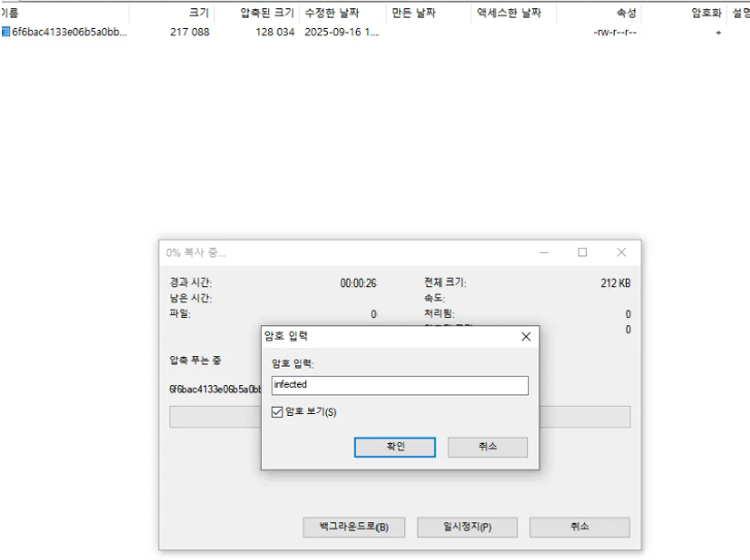750x560 pixels.
Task: Click the password field containing 'infected'
Action: (x=399, y=385)
